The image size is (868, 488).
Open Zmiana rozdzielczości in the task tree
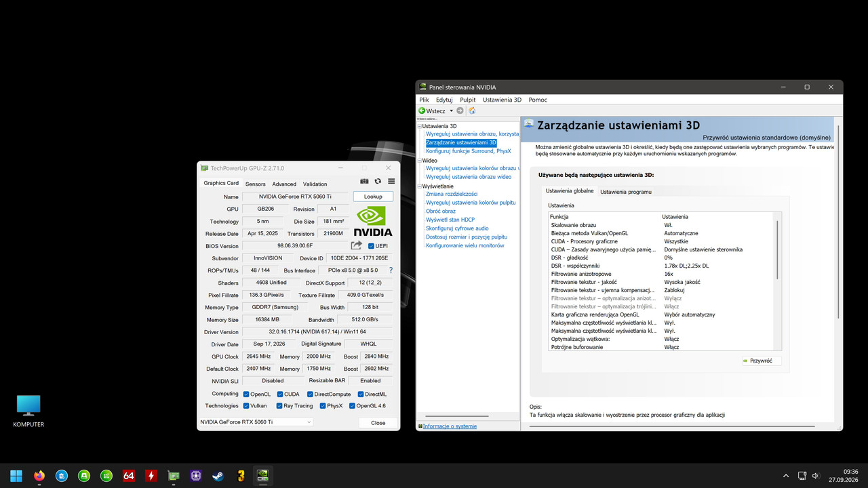452,194
